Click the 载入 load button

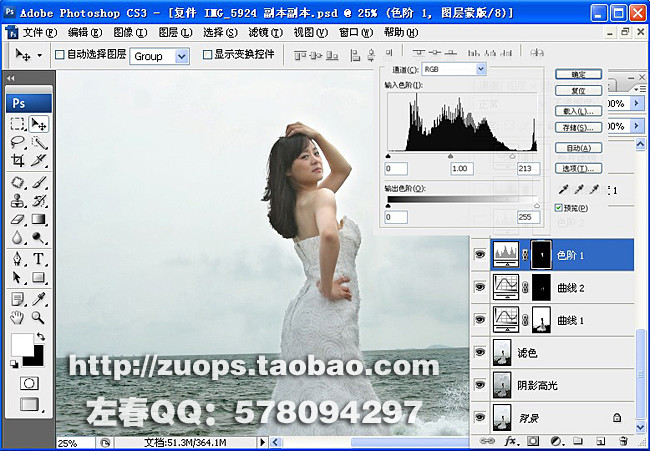coord(578,111)
